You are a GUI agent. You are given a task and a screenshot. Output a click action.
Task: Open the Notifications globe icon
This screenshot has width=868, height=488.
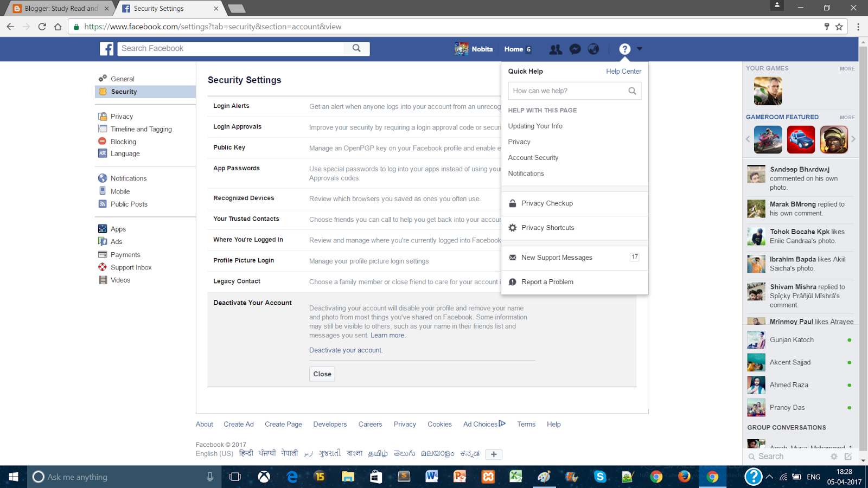(593, 49)
